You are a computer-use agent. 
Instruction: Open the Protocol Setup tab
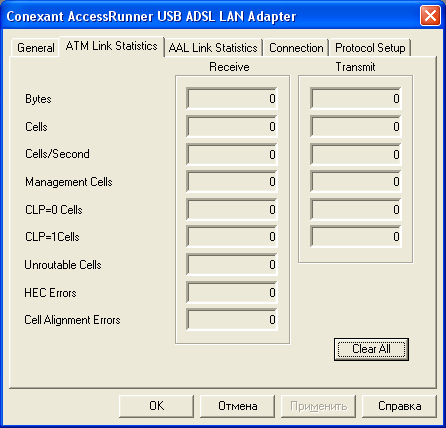coord(370,48)
